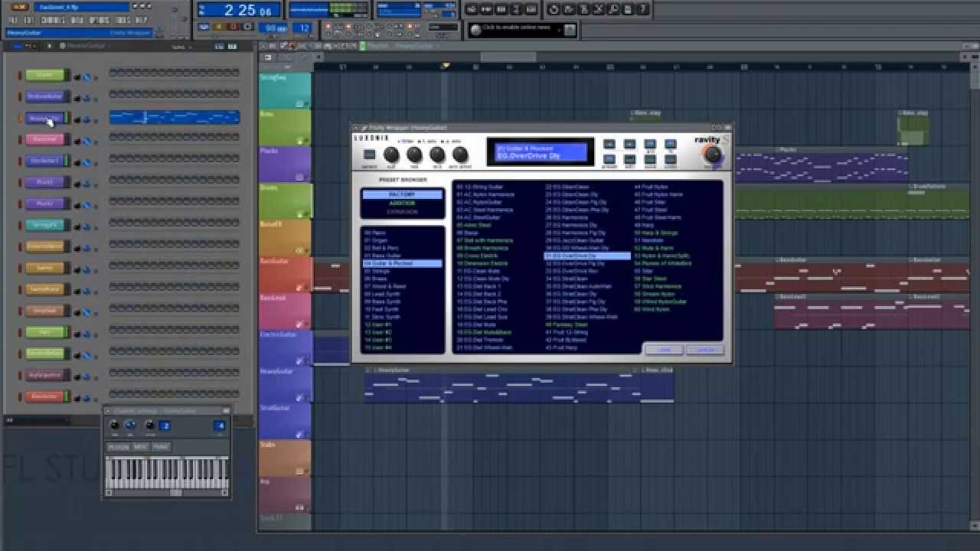Select the Stabs playlist track header
This screenshot has height=551, width=980.
click(285, 458)
